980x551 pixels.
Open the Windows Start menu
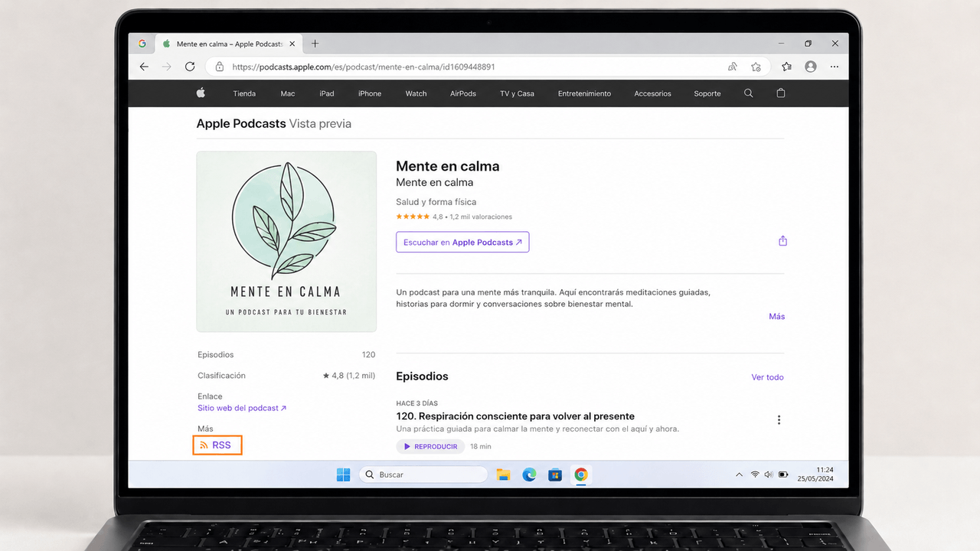coord(344,474)
